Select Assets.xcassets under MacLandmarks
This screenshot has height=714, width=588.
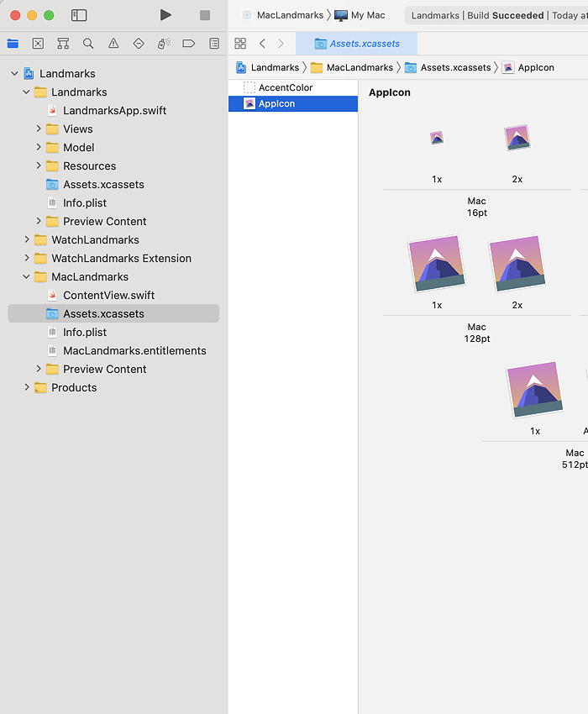[113, 314]
